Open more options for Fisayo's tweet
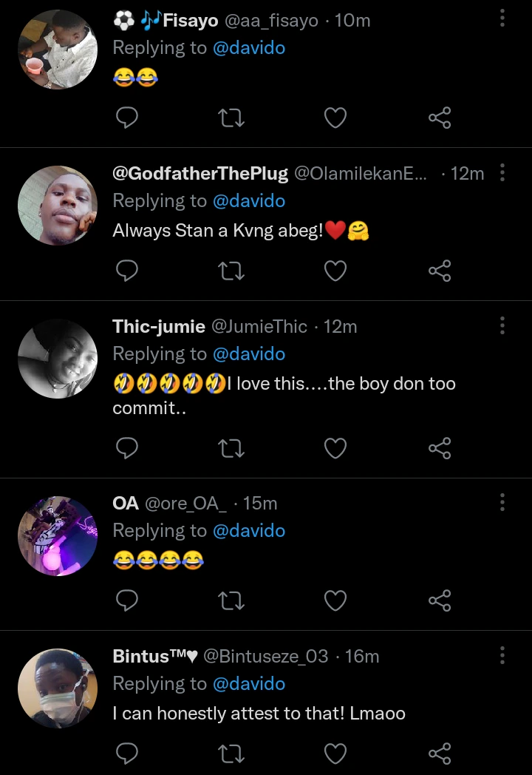This screenshot has width=532, height=775. click(502, 18)
